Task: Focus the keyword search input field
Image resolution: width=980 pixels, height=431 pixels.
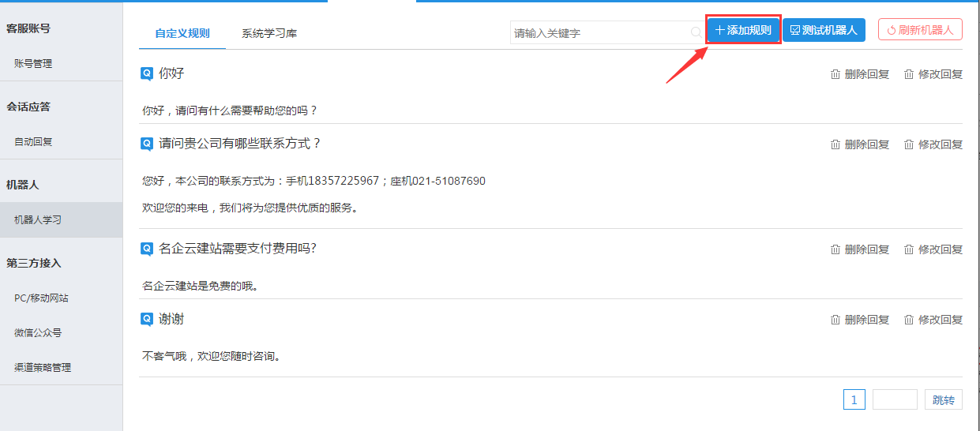Action: tap(600, 33)
